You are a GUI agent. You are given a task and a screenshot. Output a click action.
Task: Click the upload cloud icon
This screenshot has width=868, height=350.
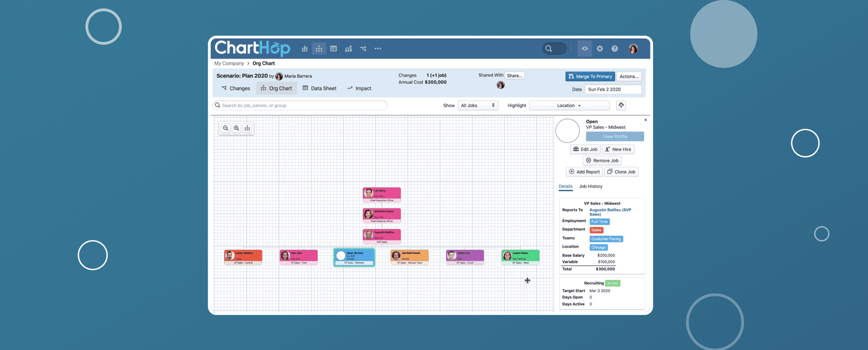click(x=621, y=105)
